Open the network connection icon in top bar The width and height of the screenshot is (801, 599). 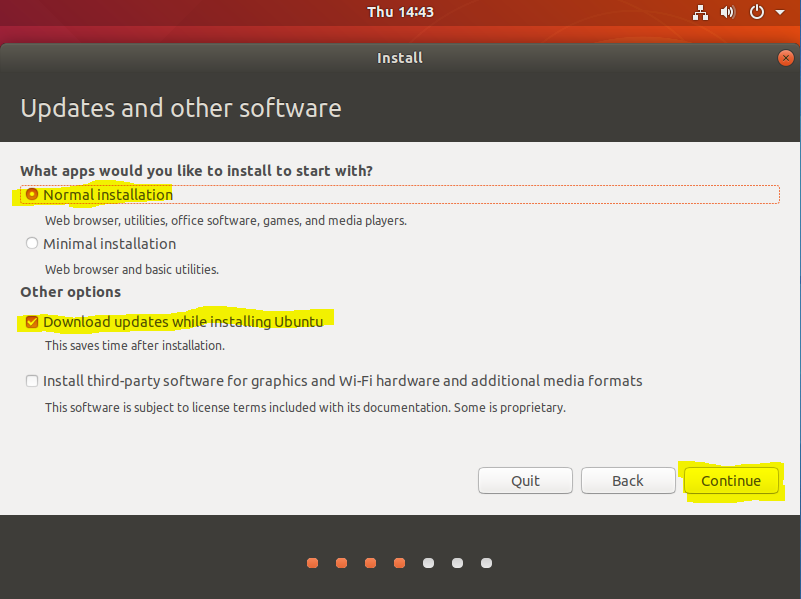(x=700, y=12)
